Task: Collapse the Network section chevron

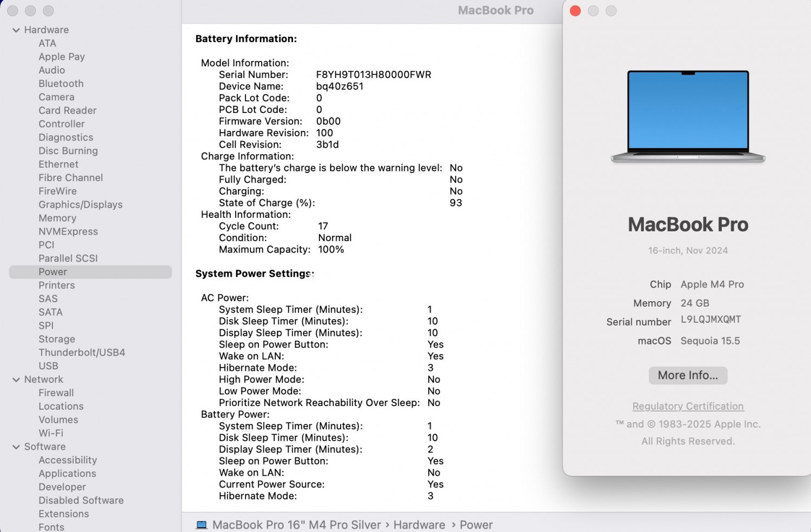Action: coord(16,380)
